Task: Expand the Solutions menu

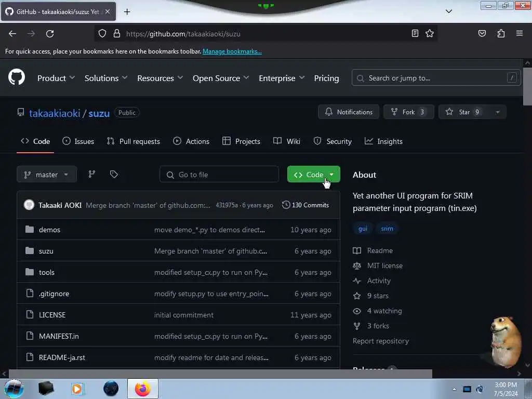Action: point(106,78)
